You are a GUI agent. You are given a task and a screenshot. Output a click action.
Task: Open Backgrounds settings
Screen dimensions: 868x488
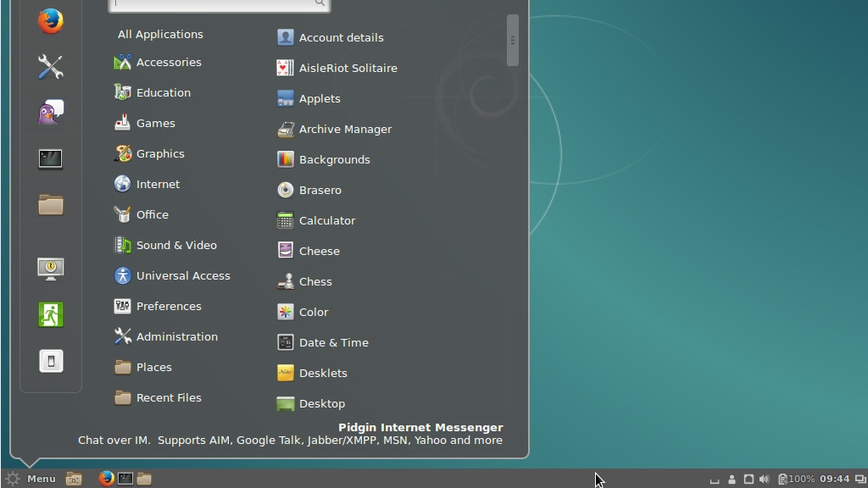(x=334, y=159)
